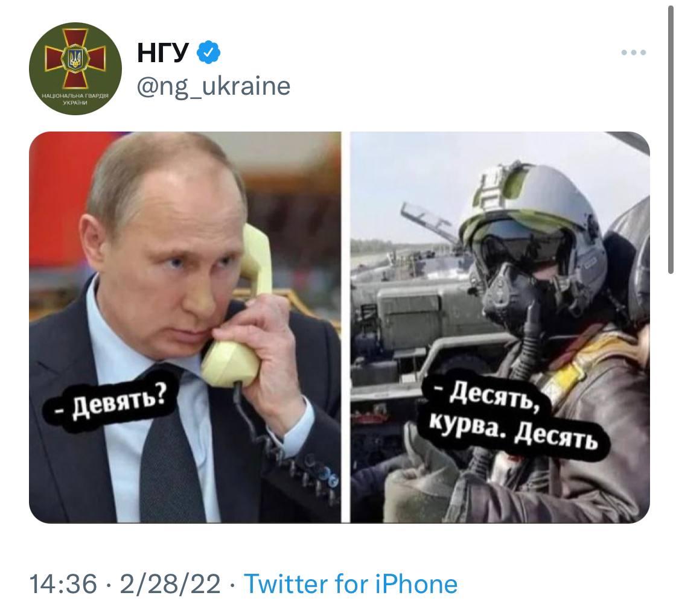679x616 pixels.
Task: Click the blue verified badge icon
Action: (x=208, y=52)
